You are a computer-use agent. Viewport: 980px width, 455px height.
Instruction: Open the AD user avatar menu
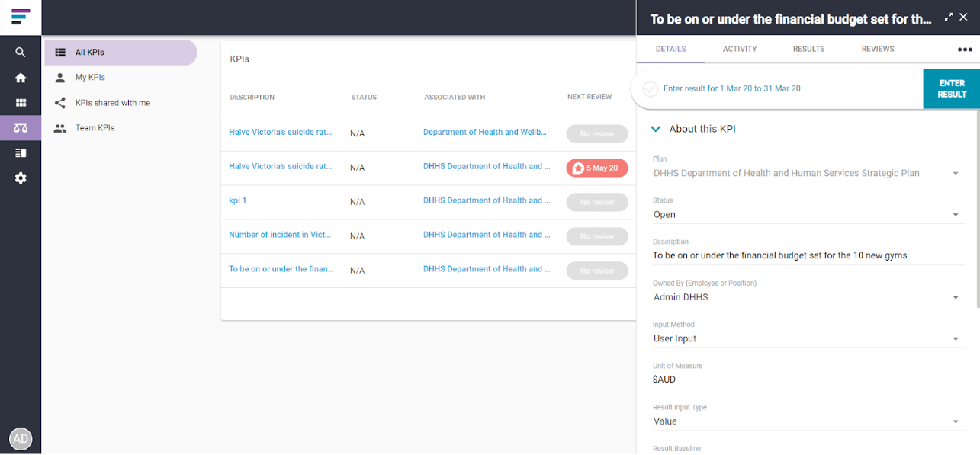[x=21, y=439]
